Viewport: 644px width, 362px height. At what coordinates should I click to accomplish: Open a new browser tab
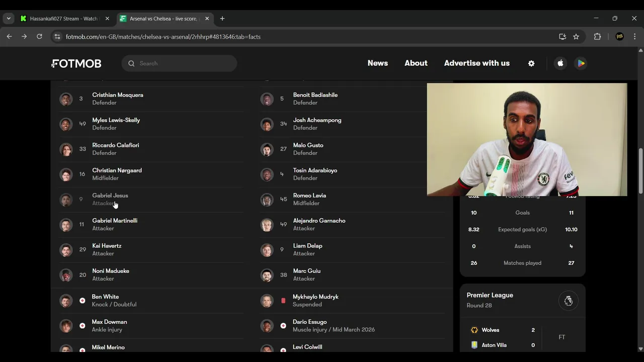tap(222, 19)
